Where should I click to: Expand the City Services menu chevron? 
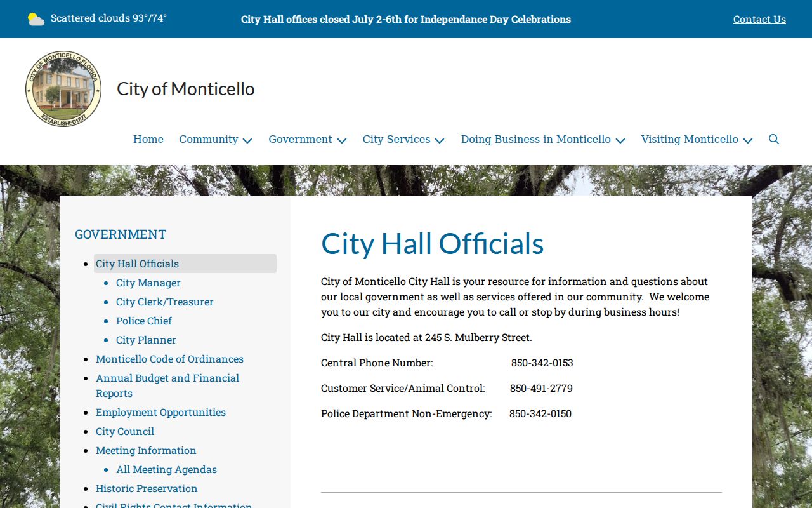pos(440,140)
